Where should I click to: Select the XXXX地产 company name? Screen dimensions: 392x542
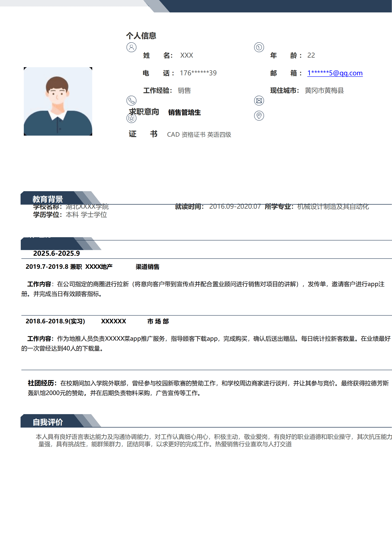[99, 267]
